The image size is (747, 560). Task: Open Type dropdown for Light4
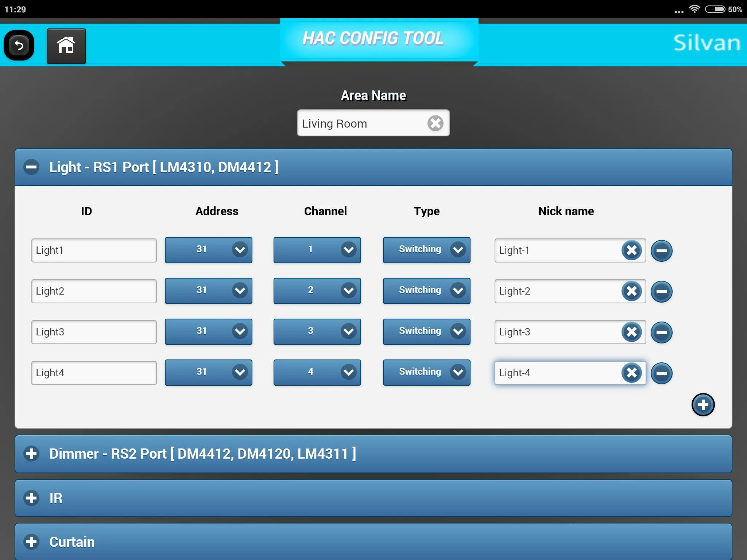tap(426, 373)
